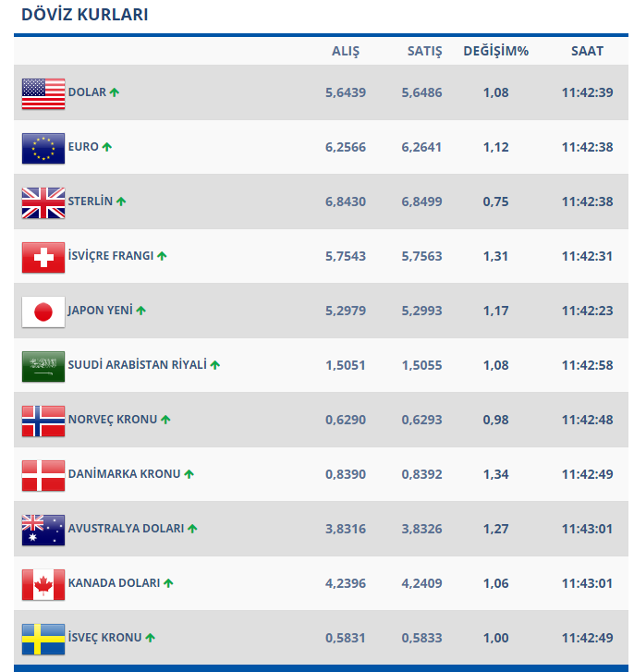Click the Canadian flag icon

(43, 584)
